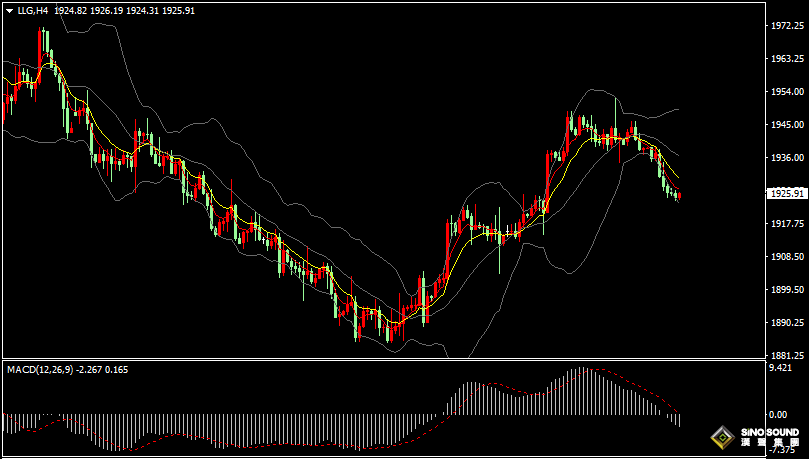809x459 pixels.
Task: Click the LLG,H4 symbol label
Action: 33,10
